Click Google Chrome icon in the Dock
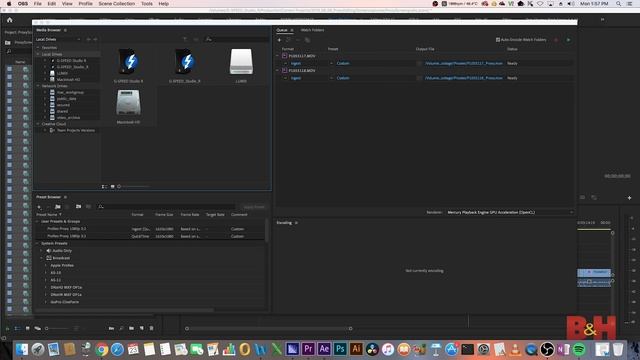The height and width of the screenshot is (360, 640). tap(102, 349)
